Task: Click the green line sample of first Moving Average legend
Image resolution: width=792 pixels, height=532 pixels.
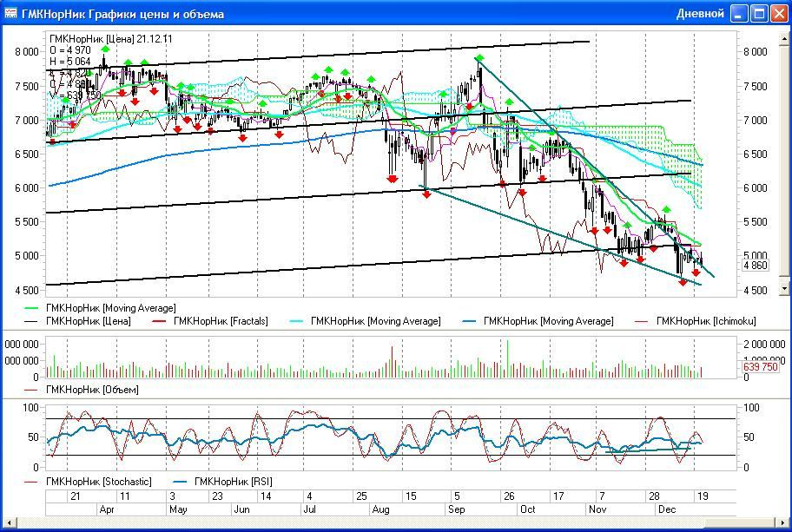Action: (x=31, y=308)
